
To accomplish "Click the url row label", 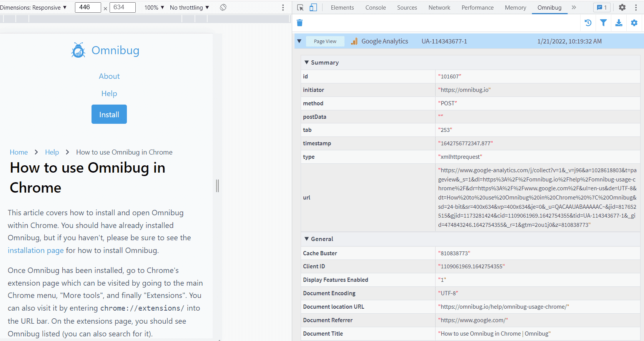I will point(306,198).
